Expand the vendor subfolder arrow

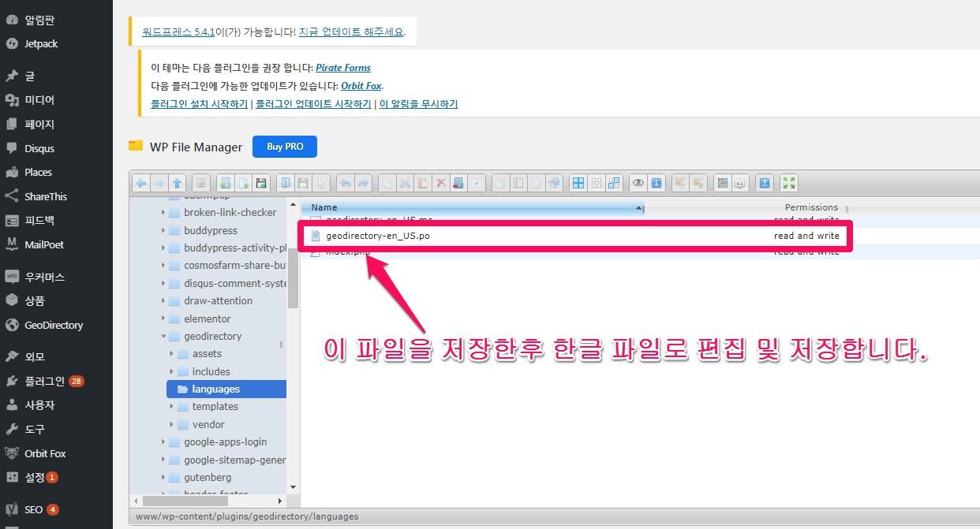click(x=172, y=424)
